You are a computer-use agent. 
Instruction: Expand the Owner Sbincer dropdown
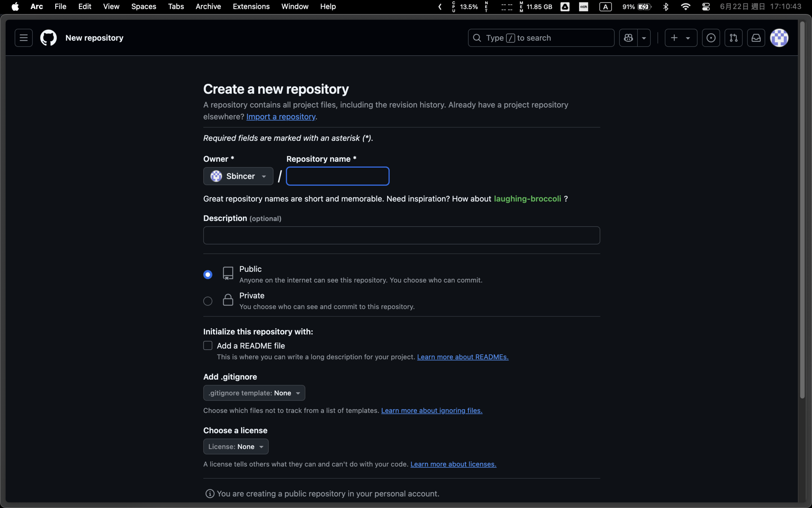[x=238, y=176]
